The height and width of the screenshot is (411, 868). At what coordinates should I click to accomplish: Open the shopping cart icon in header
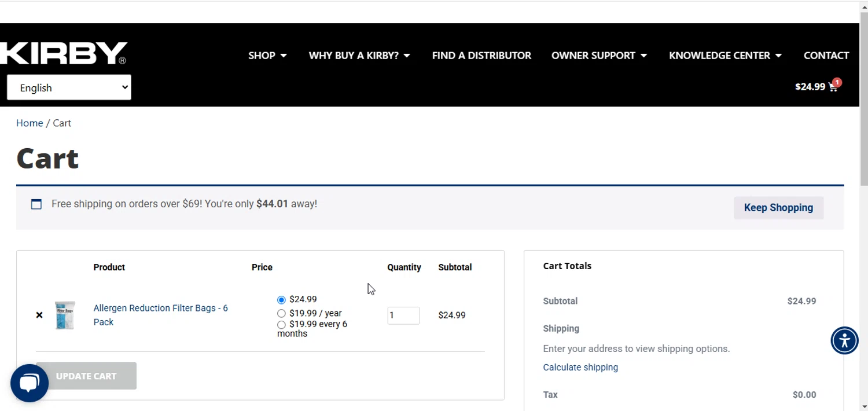pyautogui.click(x=833, y=87)
